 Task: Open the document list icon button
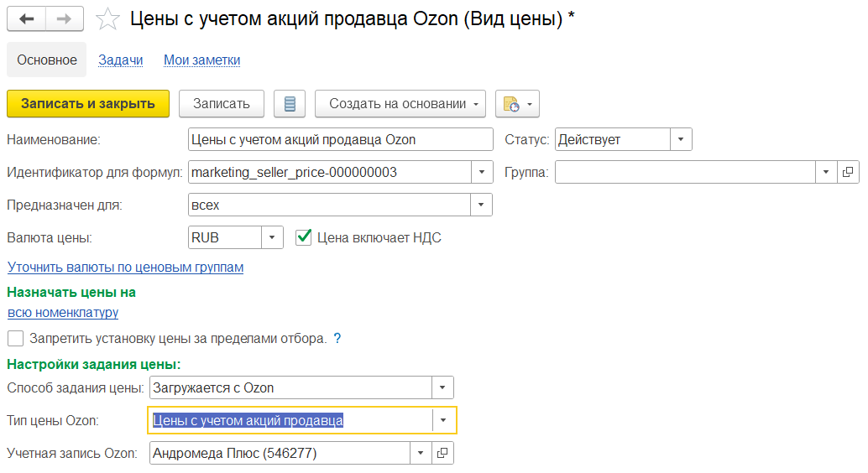pyautogui.click(x=290, y=104)
